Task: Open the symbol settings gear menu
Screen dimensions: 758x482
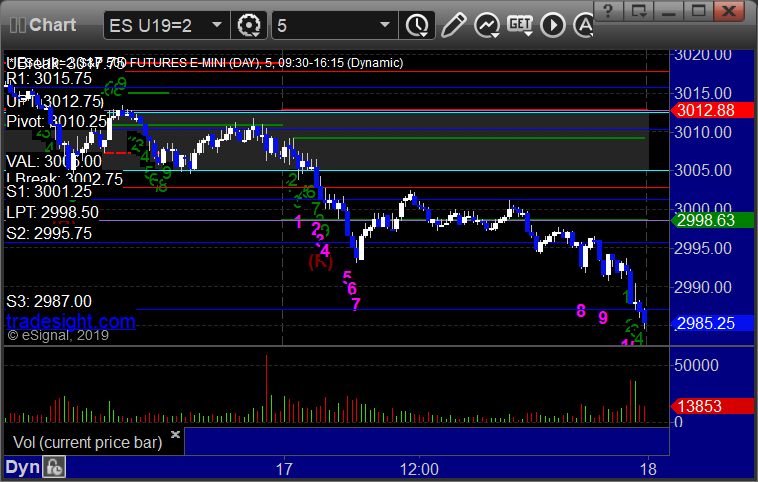Action: click(x=249, y=25)
